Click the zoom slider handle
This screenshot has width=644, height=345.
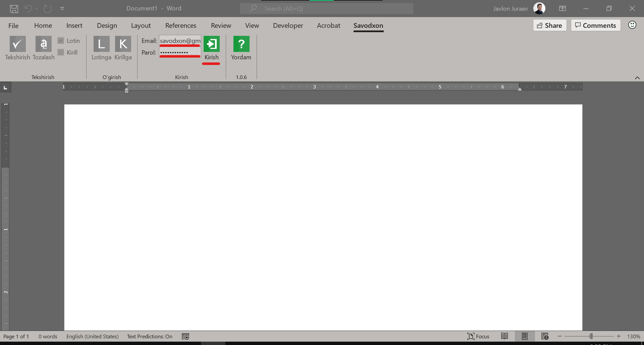(591, 336)
